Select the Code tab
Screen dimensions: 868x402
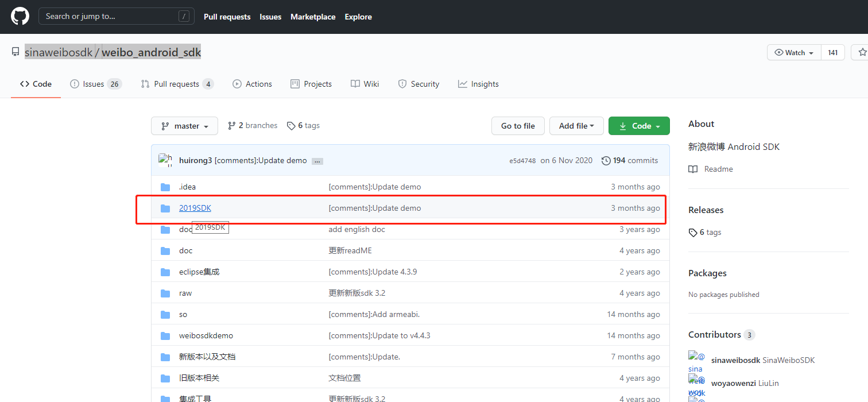point(36,84)
